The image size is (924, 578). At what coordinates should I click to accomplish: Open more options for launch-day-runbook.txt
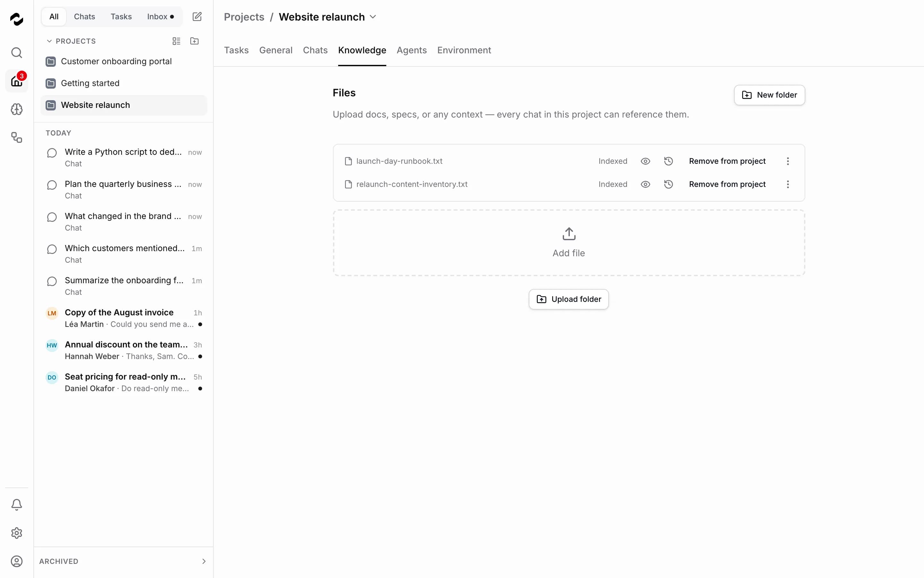(788, 161)
